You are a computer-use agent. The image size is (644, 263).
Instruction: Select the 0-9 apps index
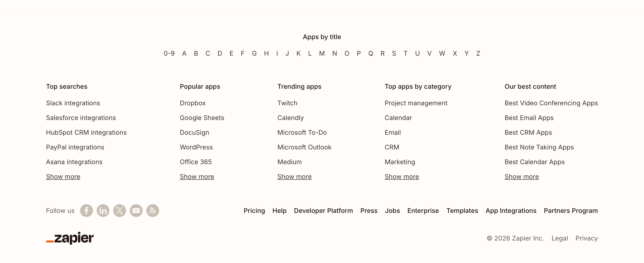tap(169, 53)
